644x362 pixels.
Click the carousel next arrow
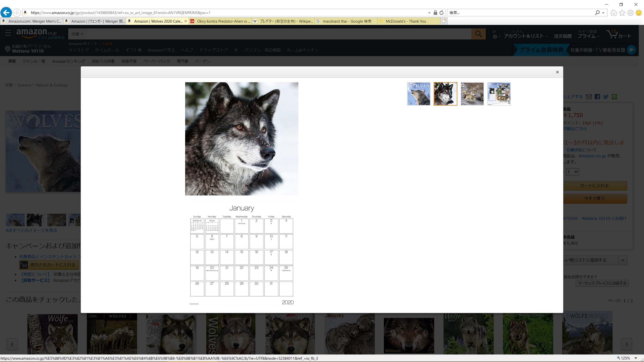click(627, 344)
